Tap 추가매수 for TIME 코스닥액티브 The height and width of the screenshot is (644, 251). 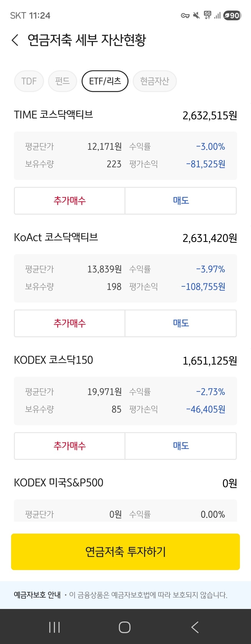(x=70, y=201)
